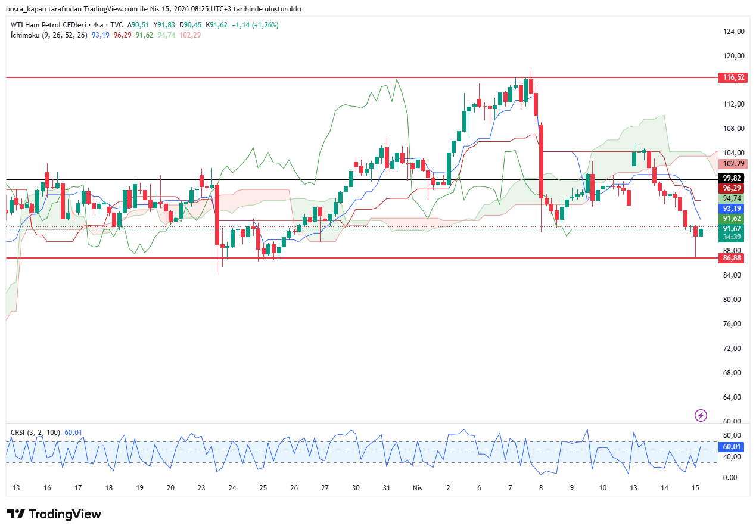Open the CRSI (3, 2, 100) indicator legend
The image size is (756, 532).
(36, 432)
